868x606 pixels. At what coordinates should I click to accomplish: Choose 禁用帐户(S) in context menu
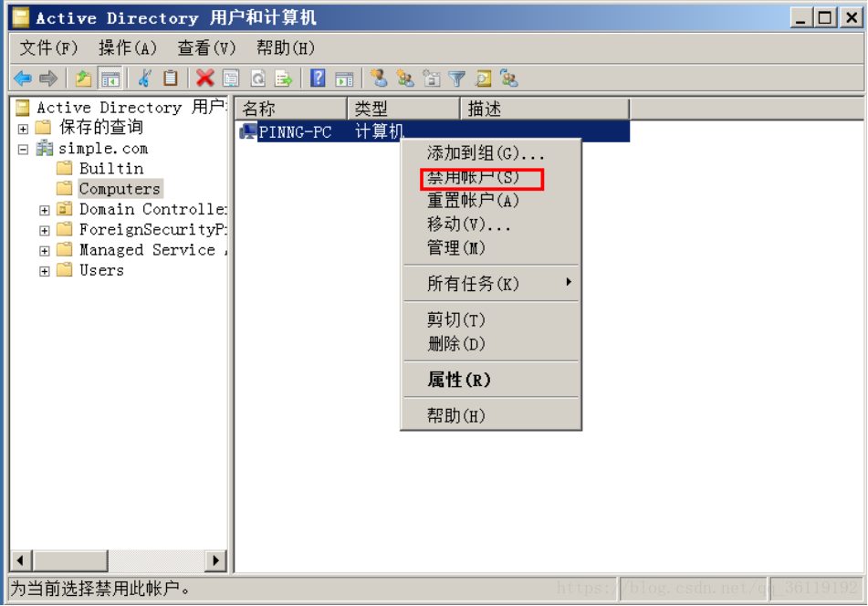tap(490, 177)
